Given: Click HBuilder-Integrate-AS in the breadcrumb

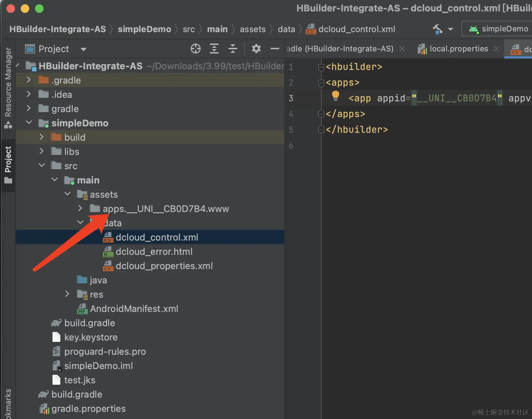Looking at the screenshot, I should tap(58, 29).
